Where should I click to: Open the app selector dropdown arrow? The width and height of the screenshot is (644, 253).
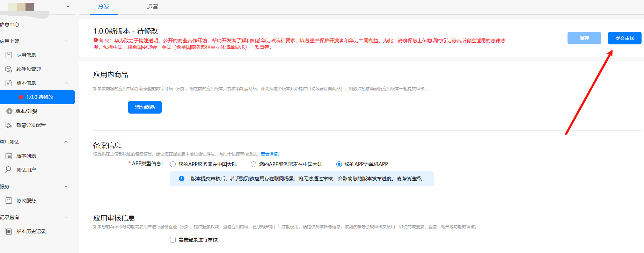(68, 6)
